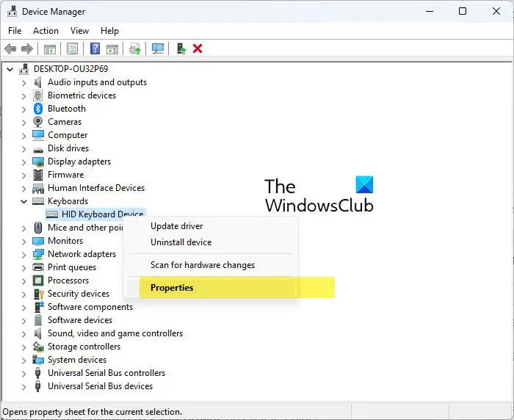This screenshot has height=420, width=514.
Task: Click the Forward arrow toolbar icon
Action: pos(27,49)
